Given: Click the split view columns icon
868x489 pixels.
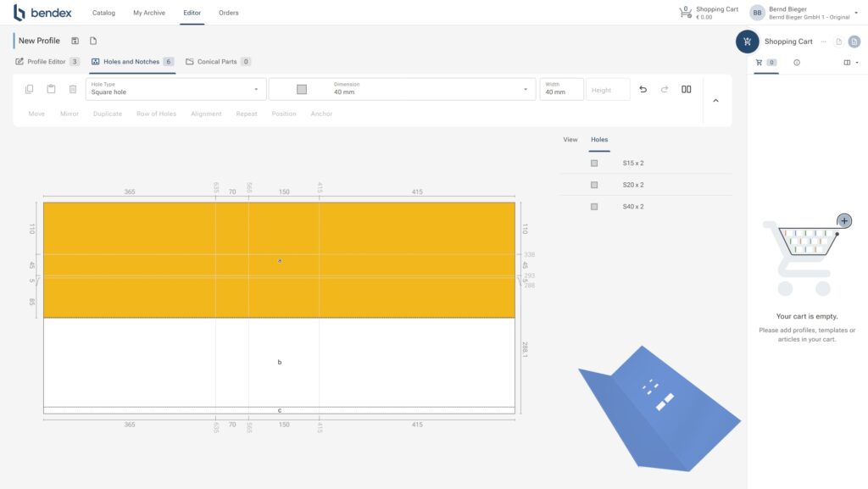Looking at the screenshot, I should click(687, 89).
